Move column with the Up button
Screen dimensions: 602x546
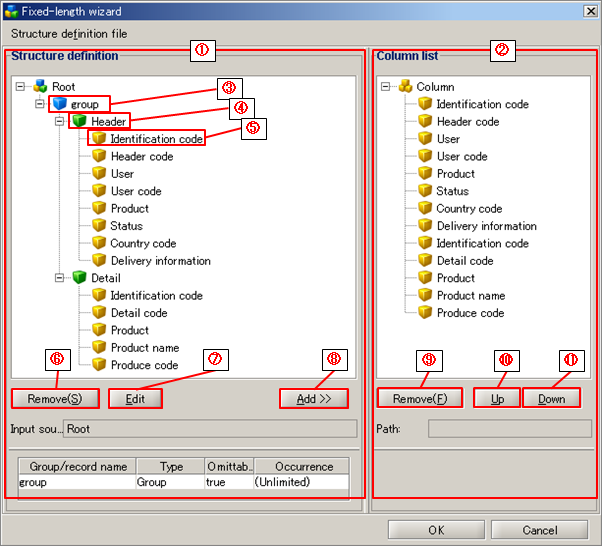[496, 398]
